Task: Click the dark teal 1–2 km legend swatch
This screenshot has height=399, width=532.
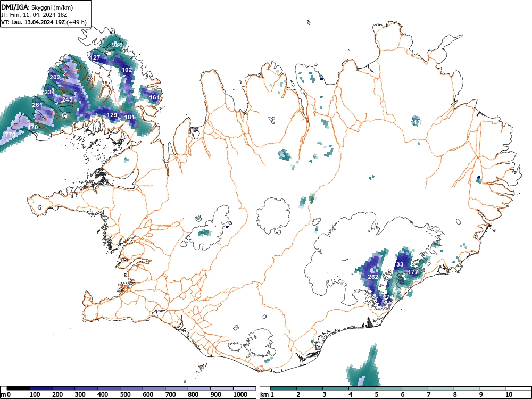Action: coord(284,388)
